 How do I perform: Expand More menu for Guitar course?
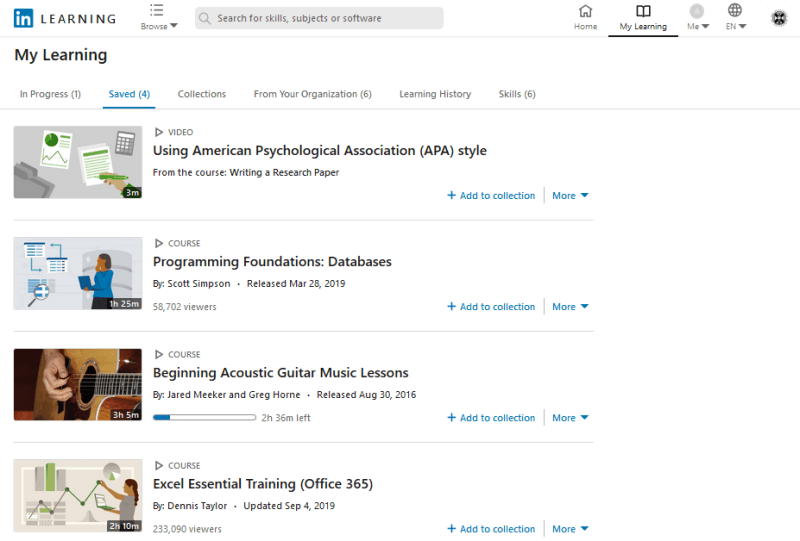(x=570, y=418)
